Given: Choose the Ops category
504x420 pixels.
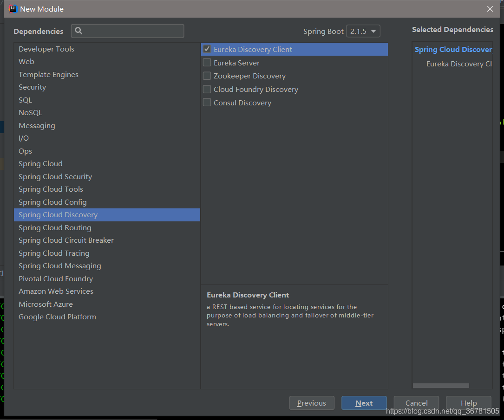Looking at the screenshot, I should click(107, 151).
